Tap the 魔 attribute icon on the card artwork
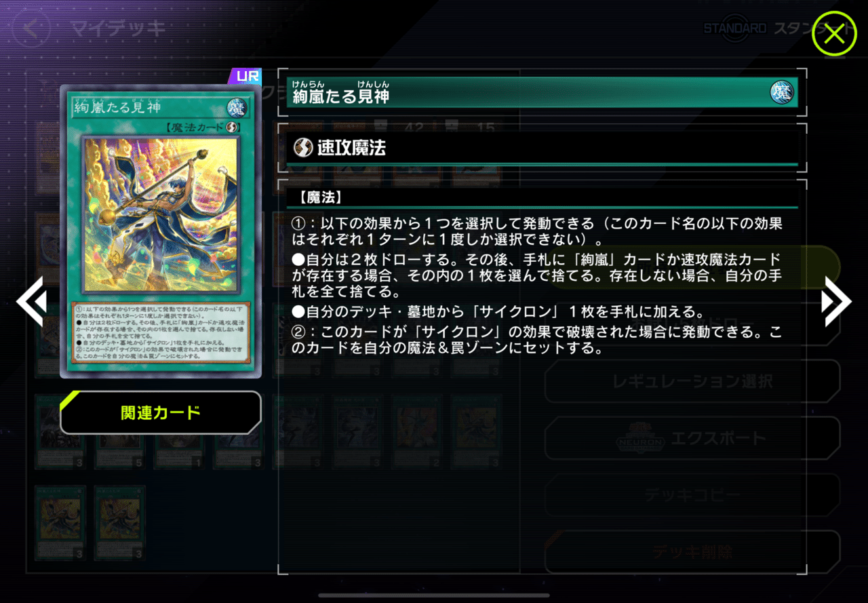Screen dimensions: 868x603 coord(237,108)
